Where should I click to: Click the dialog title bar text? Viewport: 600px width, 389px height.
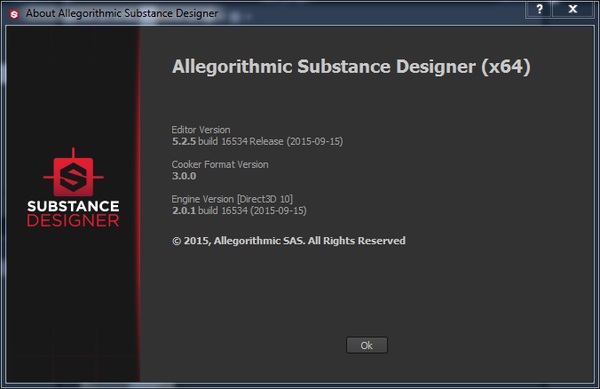click(x=122, y=13)
